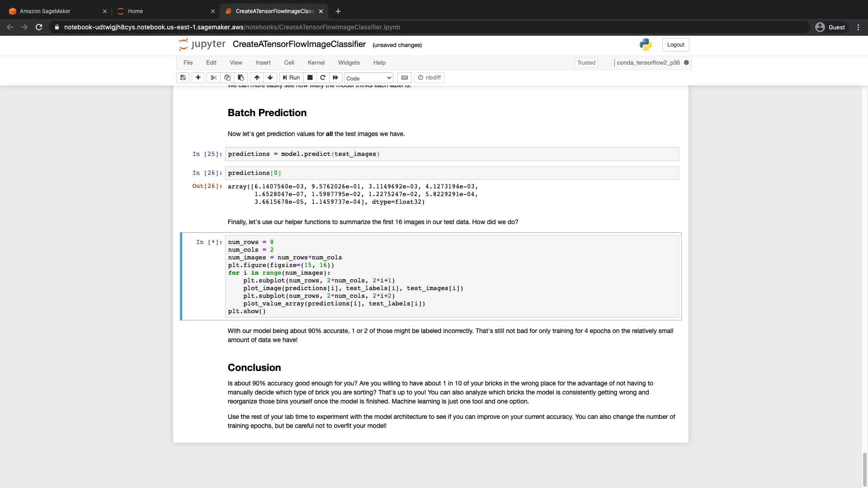Move selected cell up arrow

[257, 78]
